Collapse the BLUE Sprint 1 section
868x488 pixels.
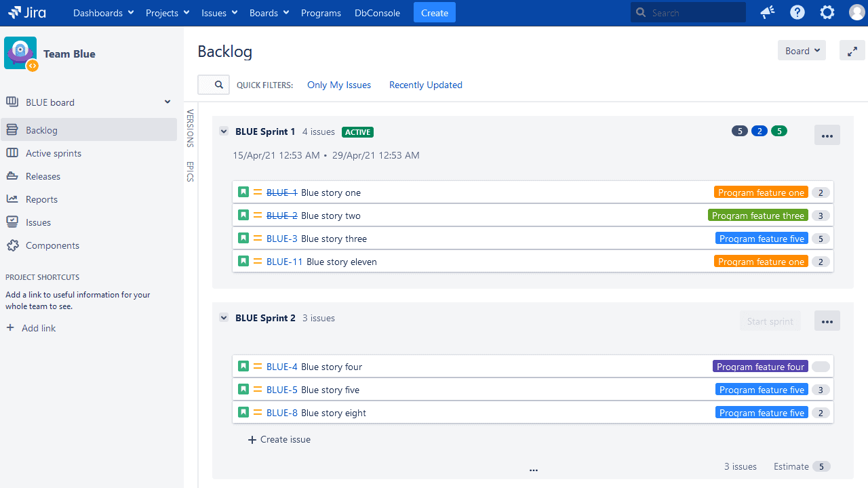click(224, 131)
